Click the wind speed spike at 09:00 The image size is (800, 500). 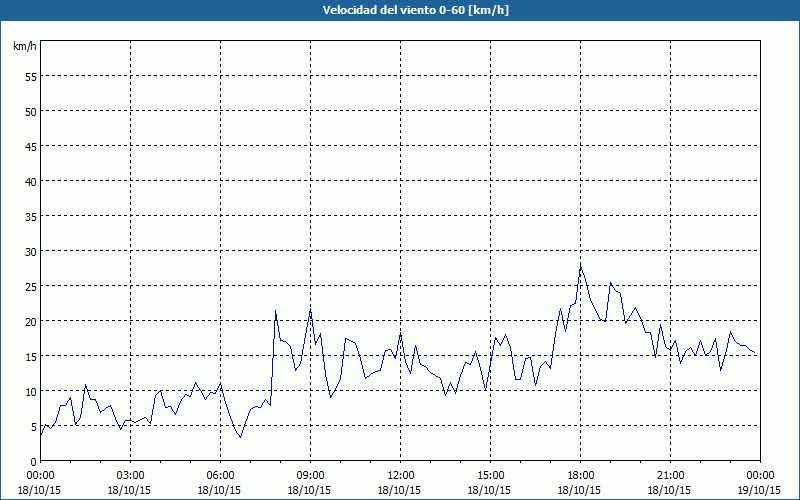point(310,310)
